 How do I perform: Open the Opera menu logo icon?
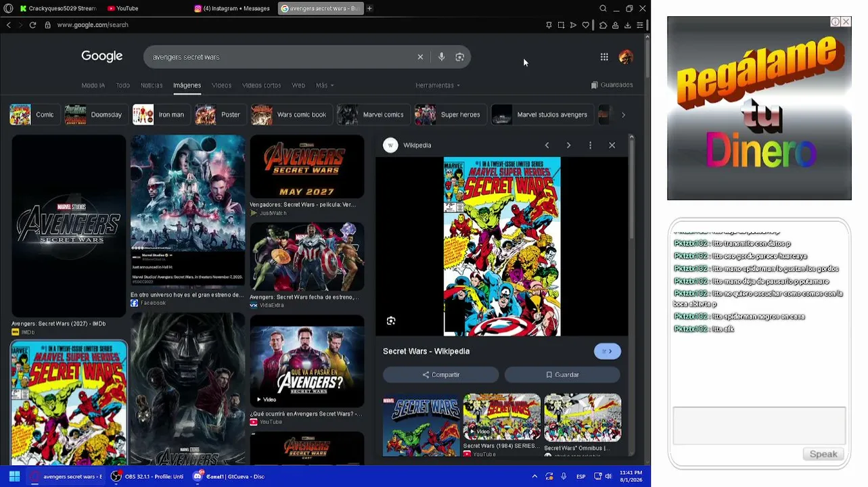click(8, 8)
